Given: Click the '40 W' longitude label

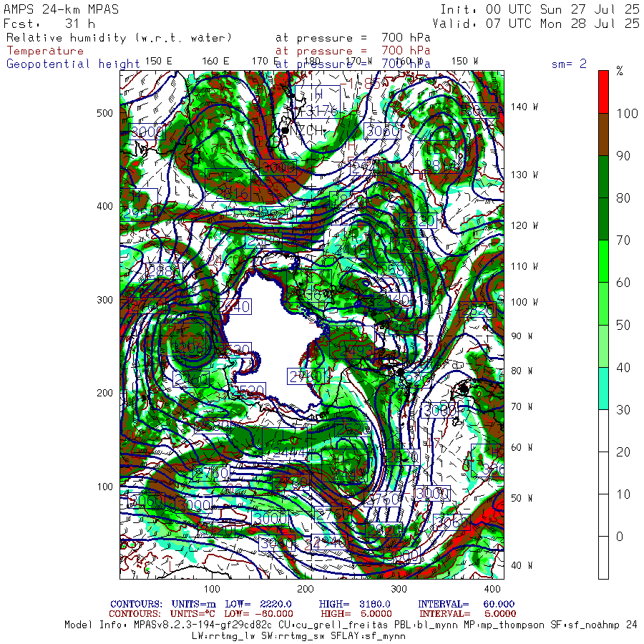Looking at the screenshot, I should [x=521, y=565].
